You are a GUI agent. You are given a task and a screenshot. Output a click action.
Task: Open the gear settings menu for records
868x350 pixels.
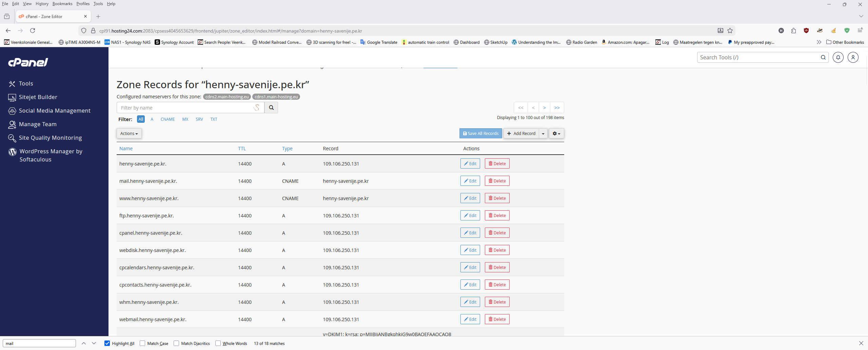(556, 133)
